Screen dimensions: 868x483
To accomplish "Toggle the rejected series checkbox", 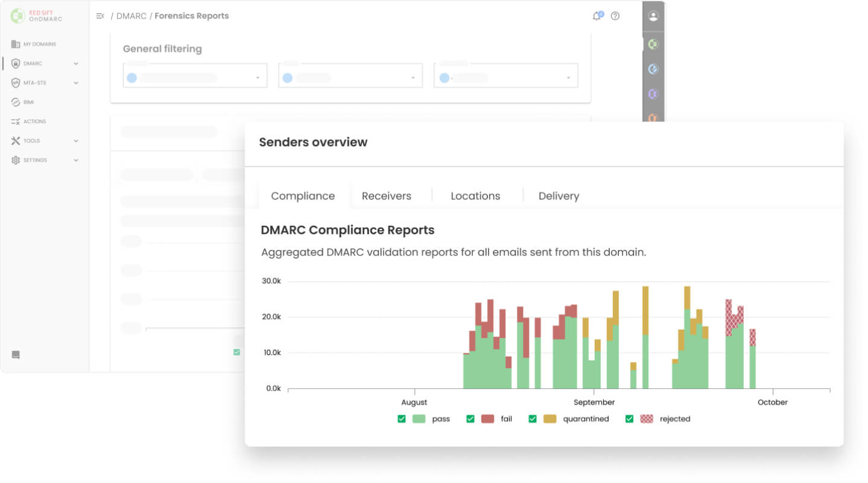I will 629,418.
